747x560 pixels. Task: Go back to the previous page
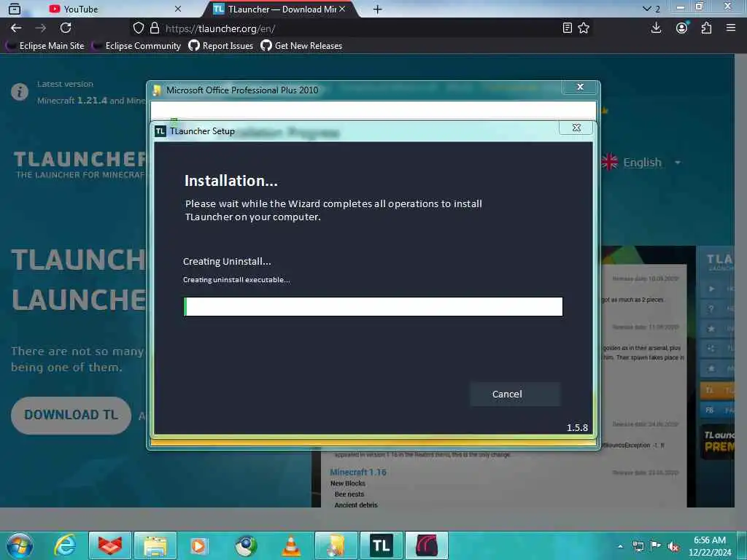pos(16,28)
